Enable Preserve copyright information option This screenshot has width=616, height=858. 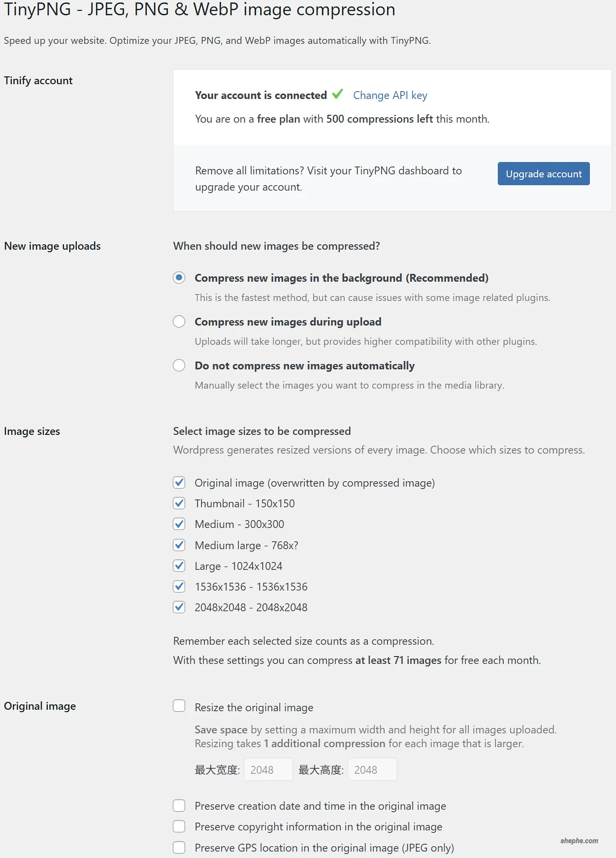179,826
